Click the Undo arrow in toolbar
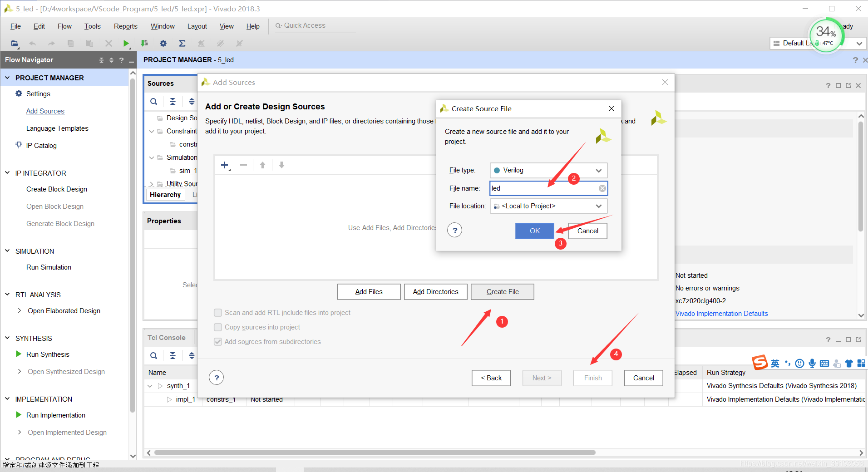 tap(32, 44)
